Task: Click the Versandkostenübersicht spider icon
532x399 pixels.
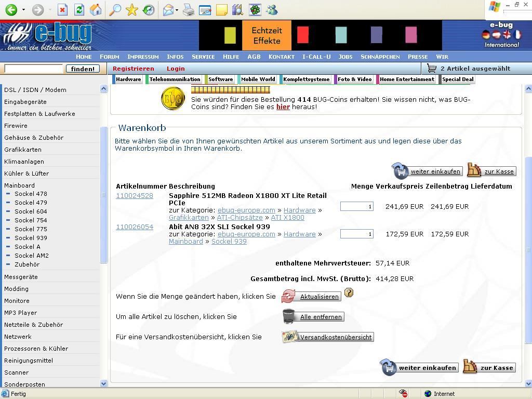Action: point(289,337)
